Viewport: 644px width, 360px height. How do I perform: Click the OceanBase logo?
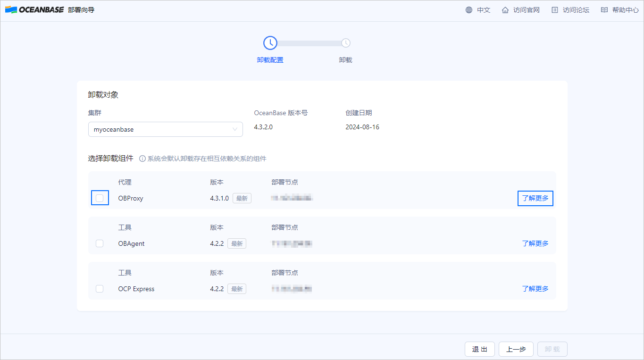(x=34, y=9)
